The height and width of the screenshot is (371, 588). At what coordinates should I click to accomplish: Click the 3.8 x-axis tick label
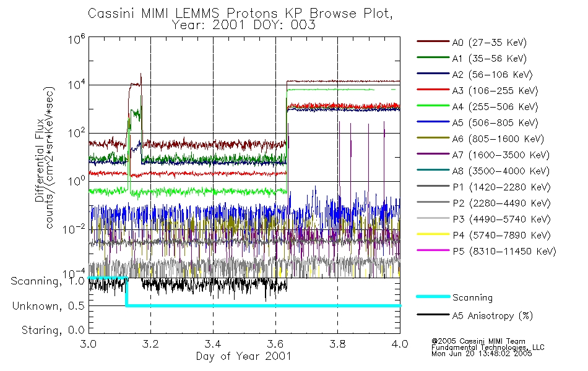point(337,344)
